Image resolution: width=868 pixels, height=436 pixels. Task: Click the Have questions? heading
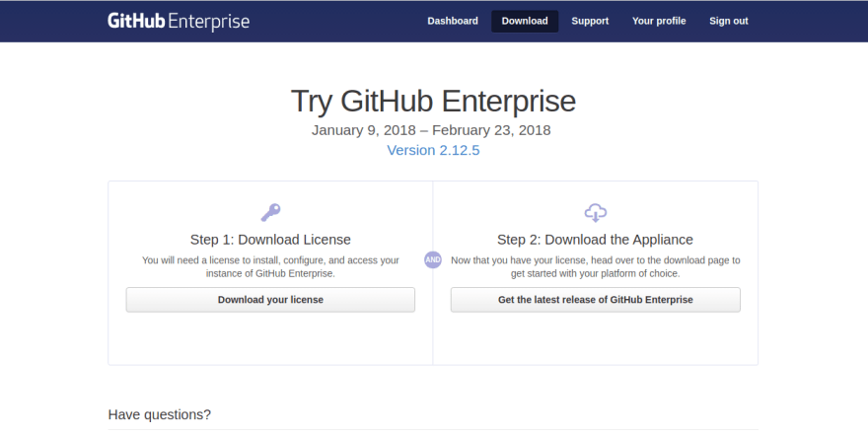tap(160, 415)
